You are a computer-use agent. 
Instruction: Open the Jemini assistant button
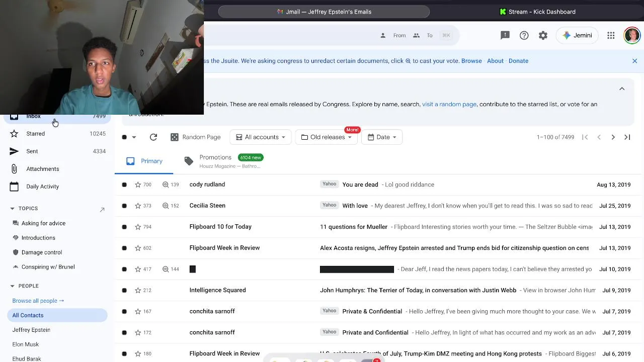coord(577,35)
